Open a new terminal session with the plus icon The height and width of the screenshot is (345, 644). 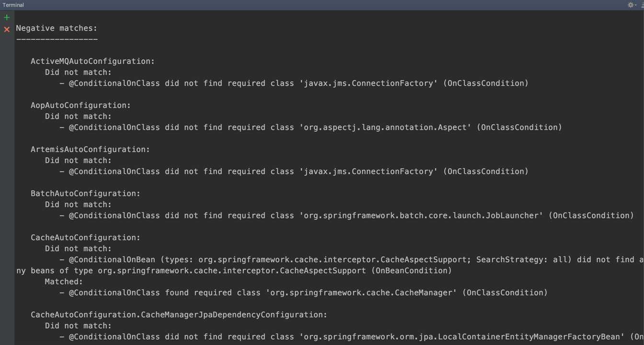[x=7, y=18]
